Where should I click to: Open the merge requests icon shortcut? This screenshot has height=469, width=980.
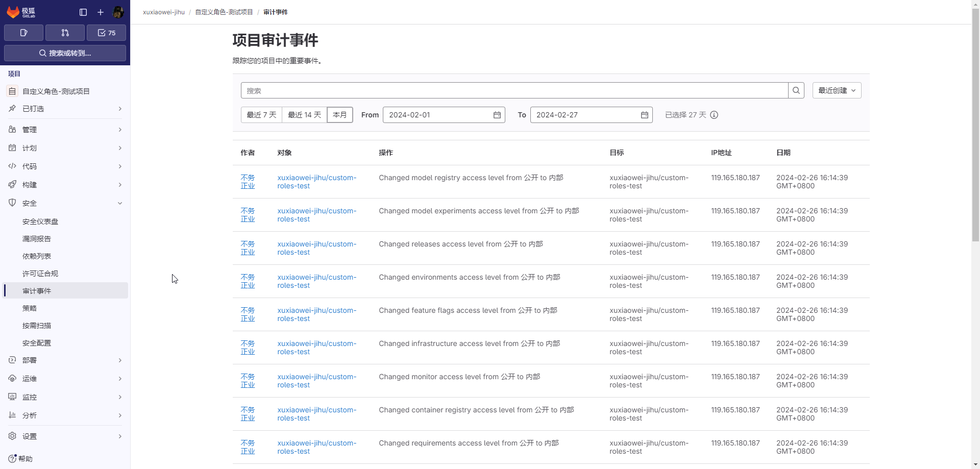pos(65,33)
